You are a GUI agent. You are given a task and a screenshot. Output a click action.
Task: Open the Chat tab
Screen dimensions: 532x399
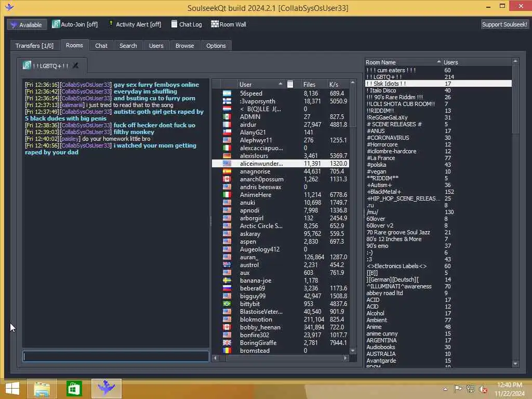click(101, 46)
